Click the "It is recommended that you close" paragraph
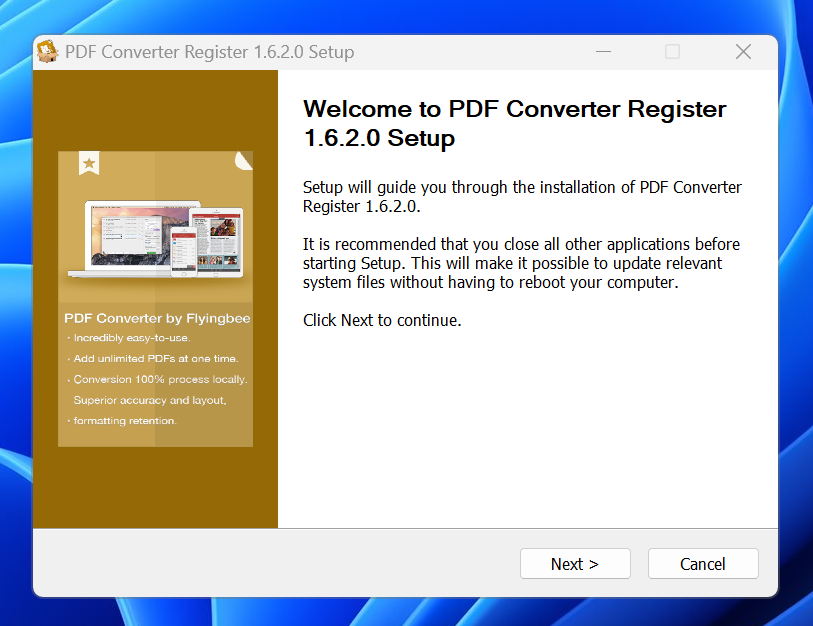 pyautogui.click(x=522, y=263)
